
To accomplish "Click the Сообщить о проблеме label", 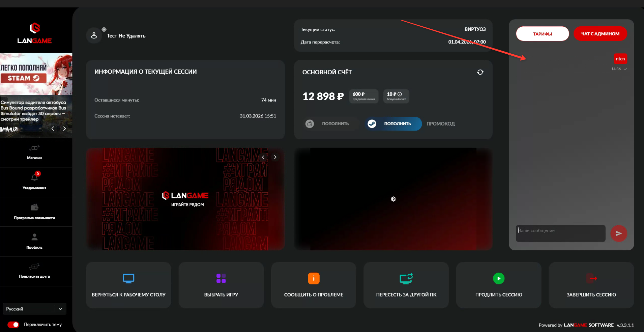I will [314, 295].
